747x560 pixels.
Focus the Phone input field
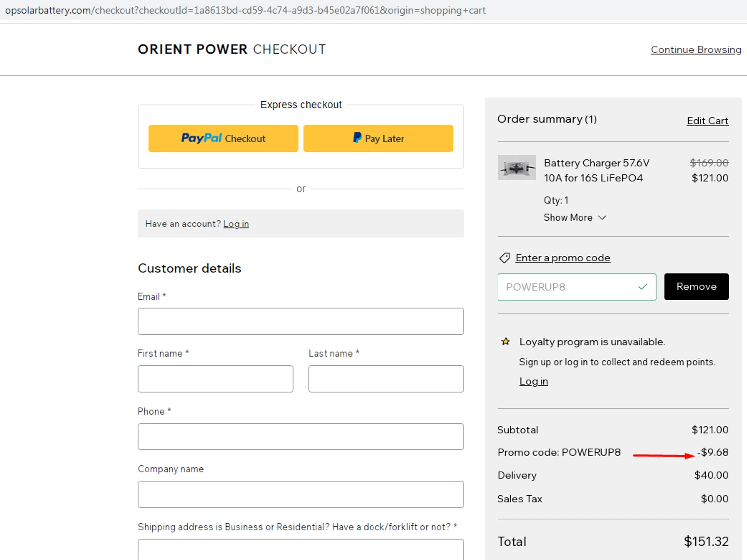coord(301,437)
